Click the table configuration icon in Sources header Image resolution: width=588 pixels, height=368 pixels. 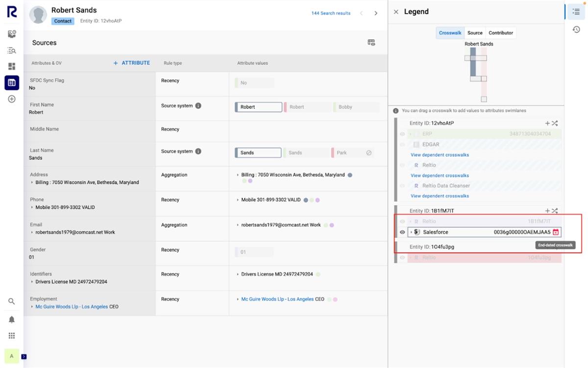pos(371,42)
